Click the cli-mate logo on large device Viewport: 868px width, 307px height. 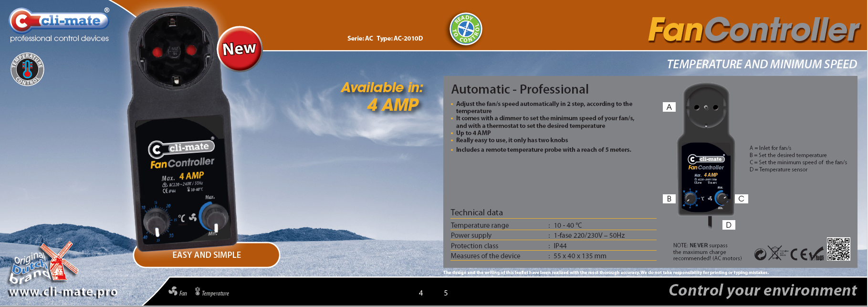pos(181,148)
